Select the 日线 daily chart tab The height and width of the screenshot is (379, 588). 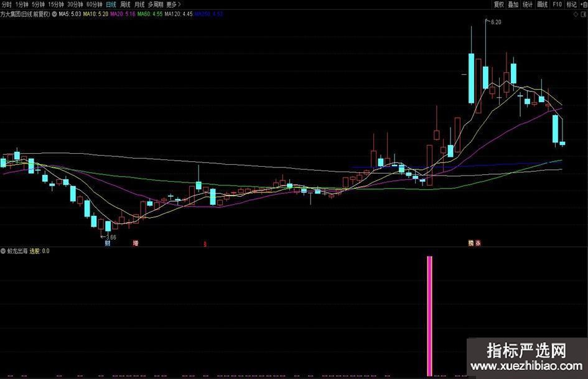click(x=111, y=4)
